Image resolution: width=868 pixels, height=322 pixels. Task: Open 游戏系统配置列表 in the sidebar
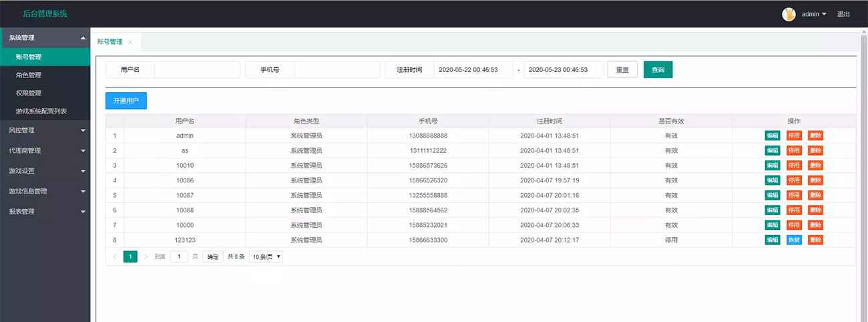[x=41, y=111]
